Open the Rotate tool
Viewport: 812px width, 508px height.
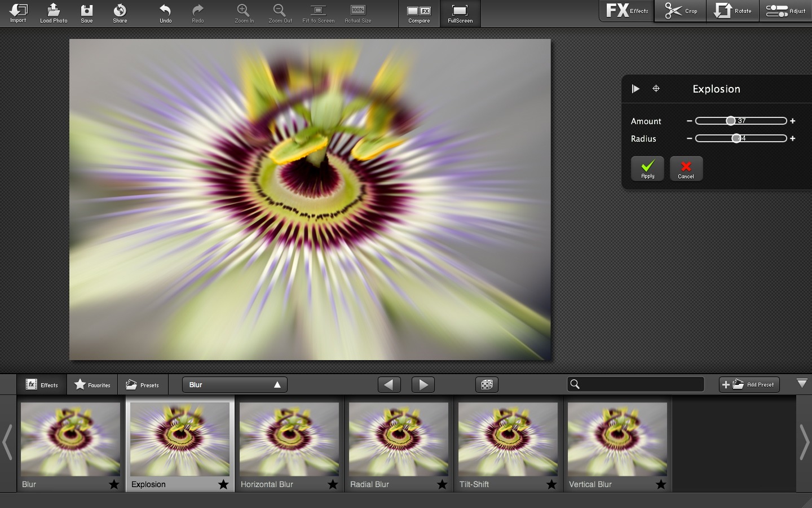732,11
